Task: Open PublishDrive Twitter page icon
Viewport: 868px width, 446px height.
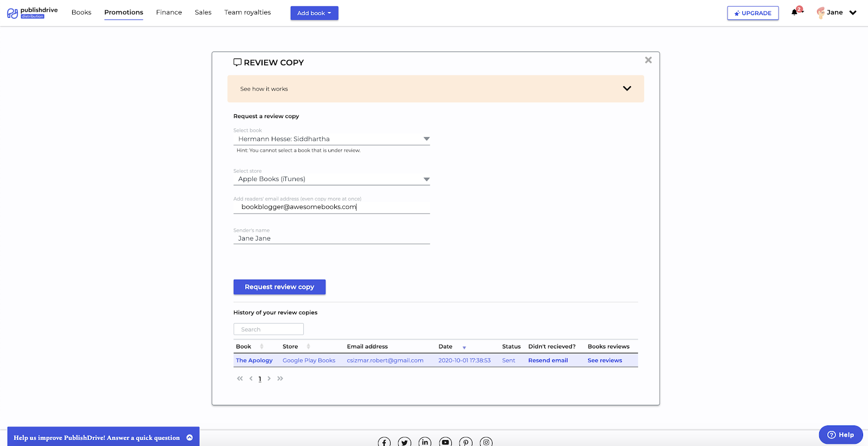Action: (x=405, y=442)
